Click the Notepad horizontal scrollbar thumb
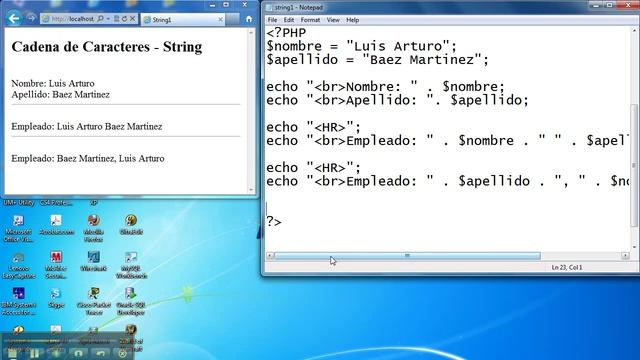640x360 pixels. point(407,256)
